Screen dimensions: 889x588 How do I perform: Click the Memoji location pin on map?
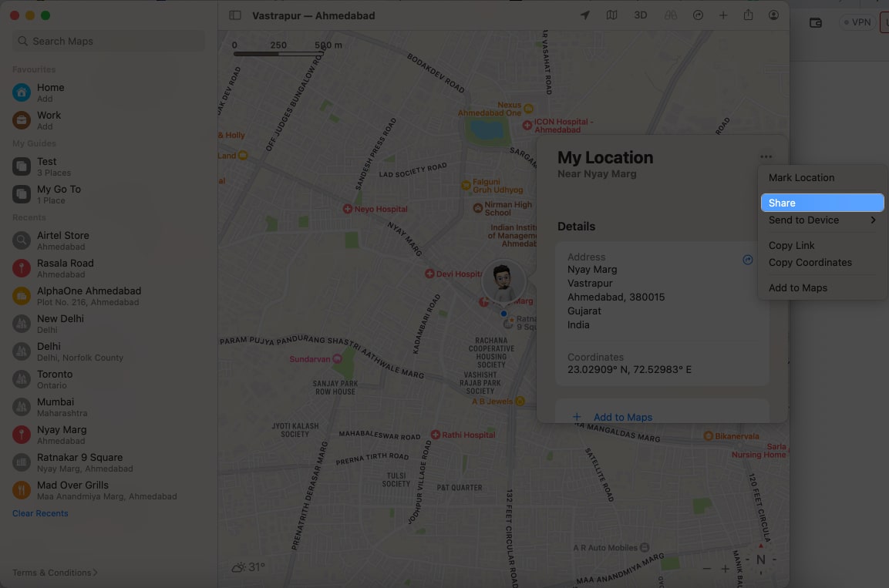[503, 281]
